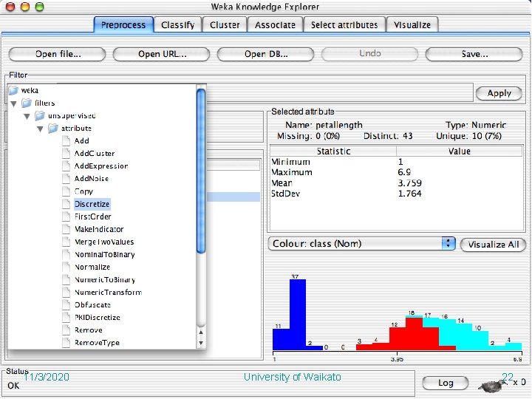Click the Visualize All button
532x399 pixels.
click(494, 245)
